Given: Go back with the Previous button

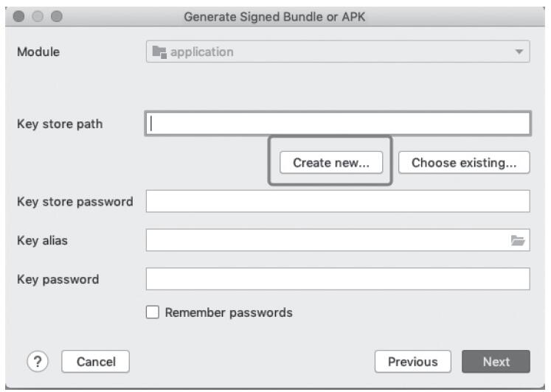Looking at the screenshot, I should click(412, 362).
